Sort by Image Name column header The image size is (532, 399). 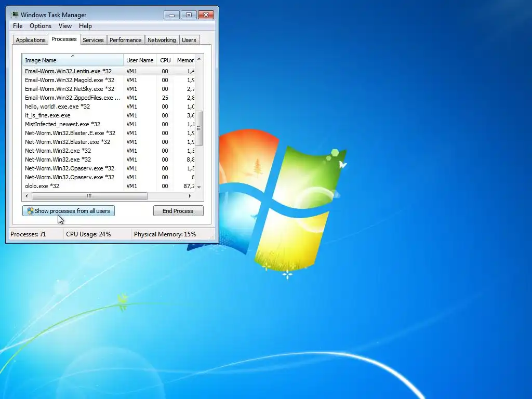click(x=73, y=60)
